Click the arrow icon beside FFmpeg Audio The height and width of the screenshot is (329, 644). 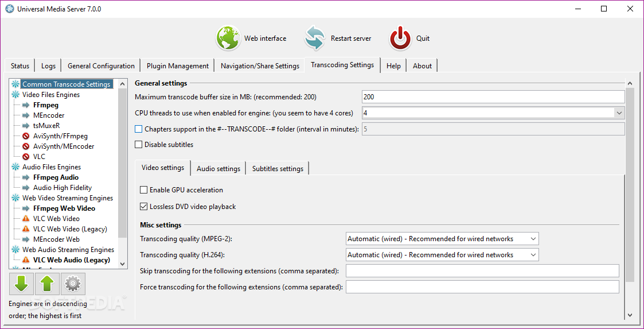tap(26, 177)
